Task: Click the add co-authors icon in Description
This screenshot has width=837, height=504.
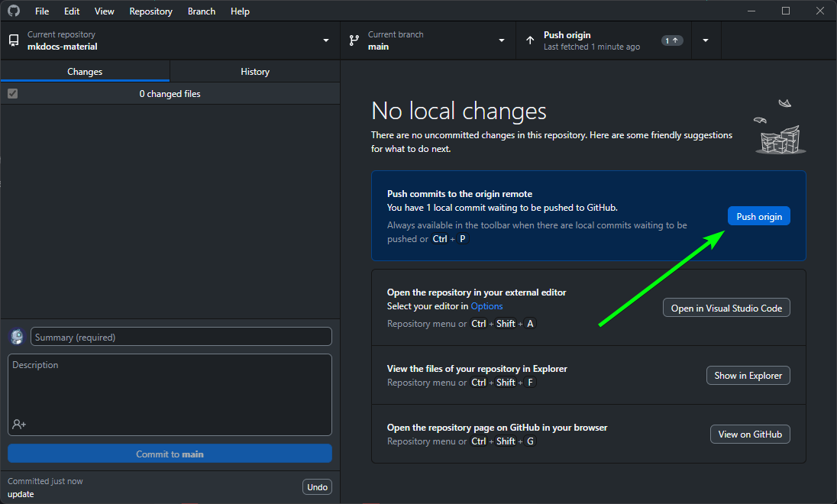Action: tap(19, 424)
